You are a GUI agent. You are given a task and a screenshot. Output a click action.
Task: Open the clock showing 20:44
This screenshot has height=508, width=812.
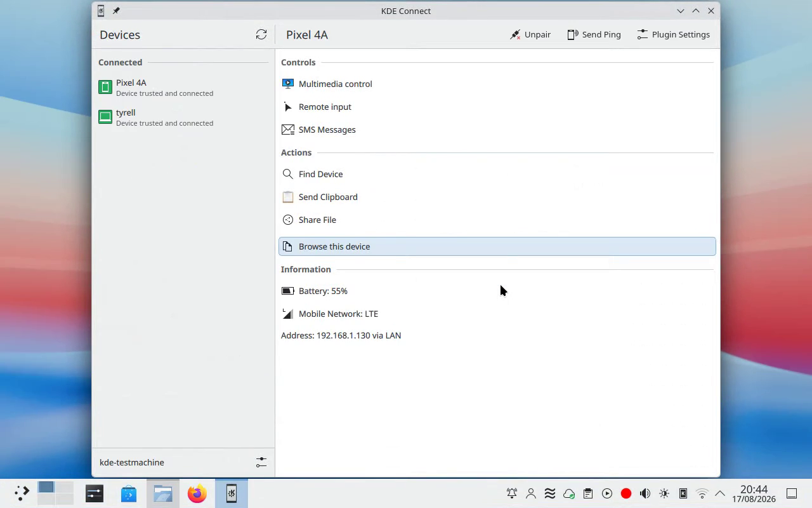(x=754, y=493)
